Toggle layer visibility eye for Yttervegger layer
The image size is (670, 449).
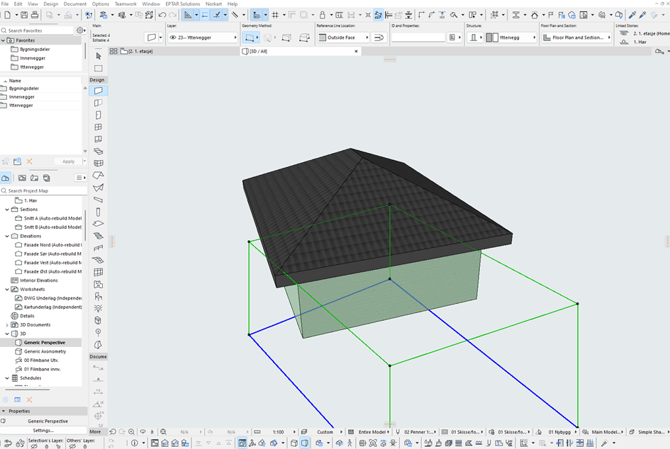(174, 38)
